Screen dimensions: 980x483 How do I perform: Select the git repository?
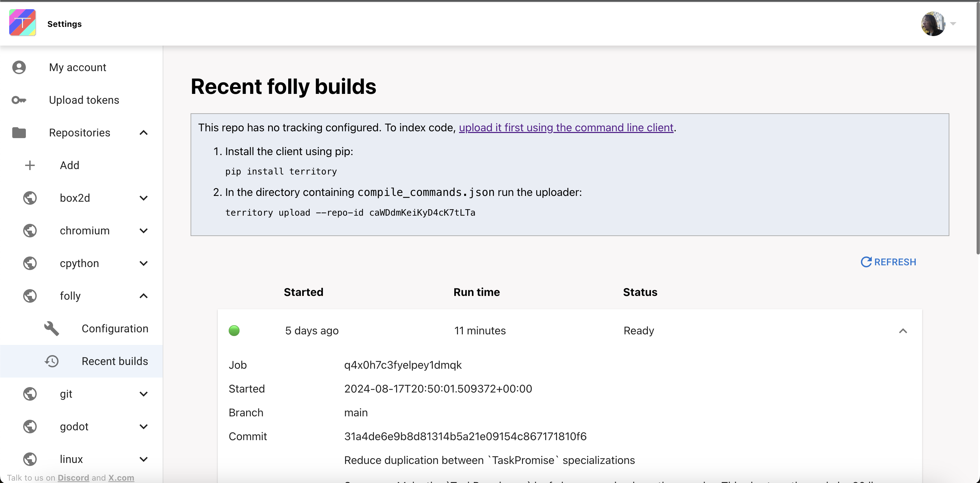[66, 394]
